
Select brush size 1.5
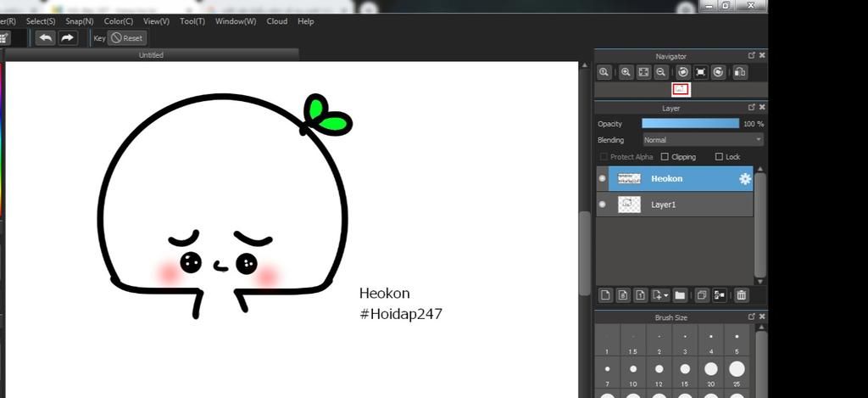633,339
